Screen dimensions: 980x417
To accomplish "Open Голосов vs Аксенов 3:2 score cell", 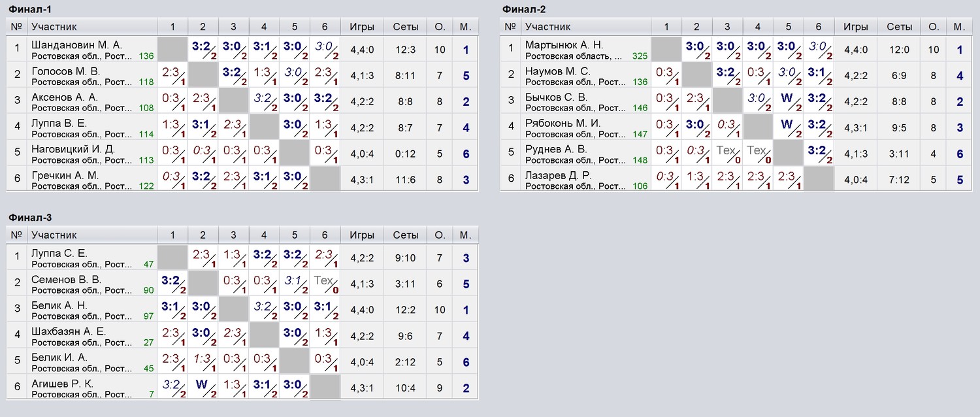I will 233,74.
